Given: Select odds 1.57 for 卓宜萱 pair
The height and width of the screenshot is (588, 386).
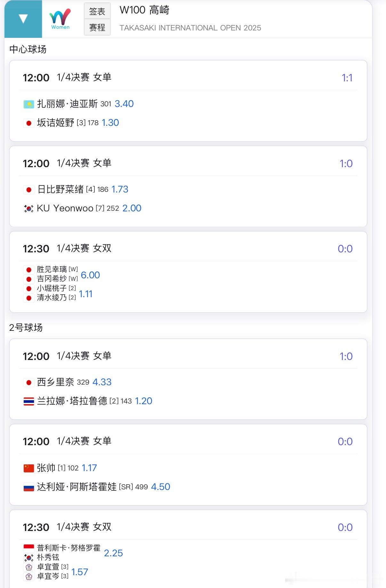Looking at the screenshot, I should (x=80, y=572).
